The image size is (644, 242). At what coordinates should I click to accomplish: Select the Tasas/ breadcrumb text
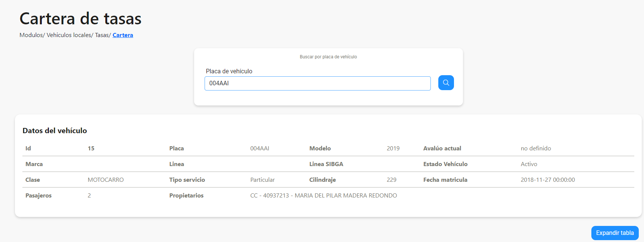coord(103,35)
